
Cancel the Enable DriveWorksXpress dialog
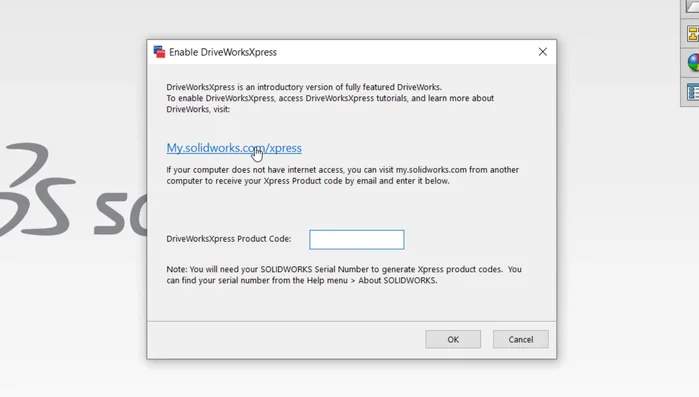click(x=521, y=340)
